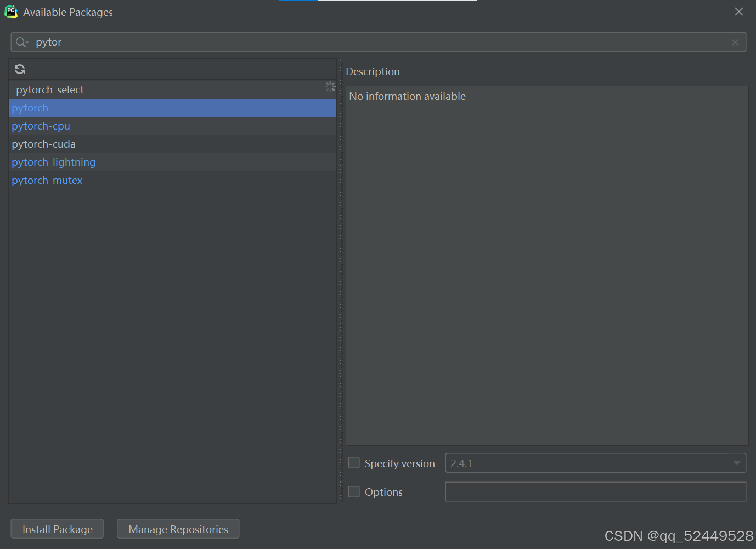Click the Manage Repositories button
The width and height of the screenshot is (756, 549).
point(178,529)
